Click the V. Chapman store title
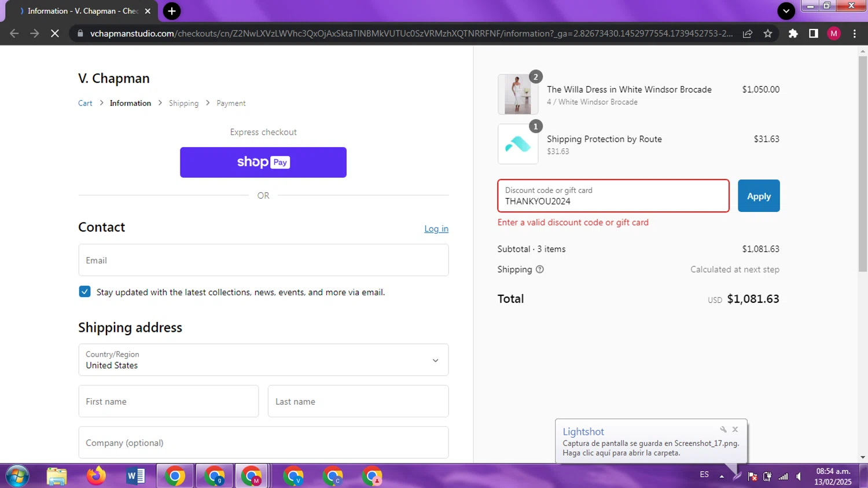 [114, 78]
